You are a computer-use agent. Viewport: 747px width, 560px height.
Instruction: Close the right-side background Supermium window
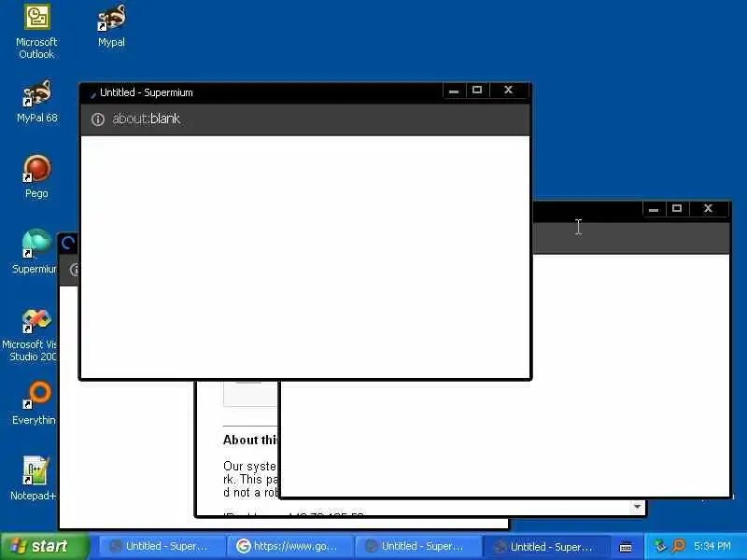(709, 208)
